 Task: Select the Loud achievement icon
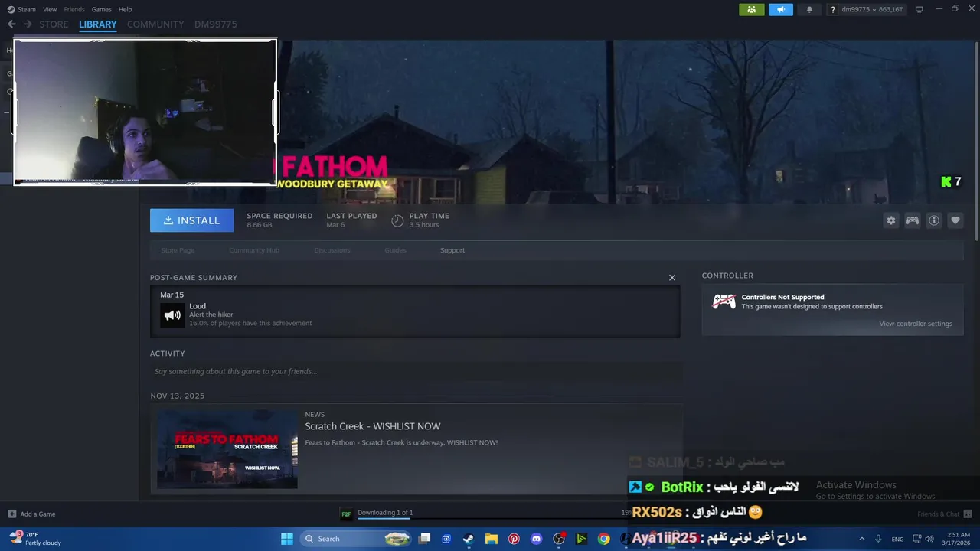(172, 315)
